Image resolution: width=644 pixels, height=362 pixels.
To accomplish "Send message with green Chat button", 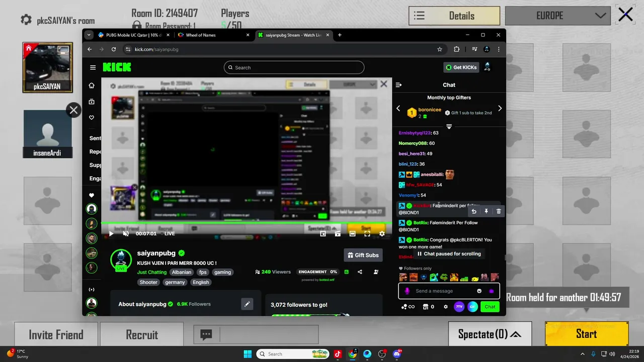I will [490, 307].
